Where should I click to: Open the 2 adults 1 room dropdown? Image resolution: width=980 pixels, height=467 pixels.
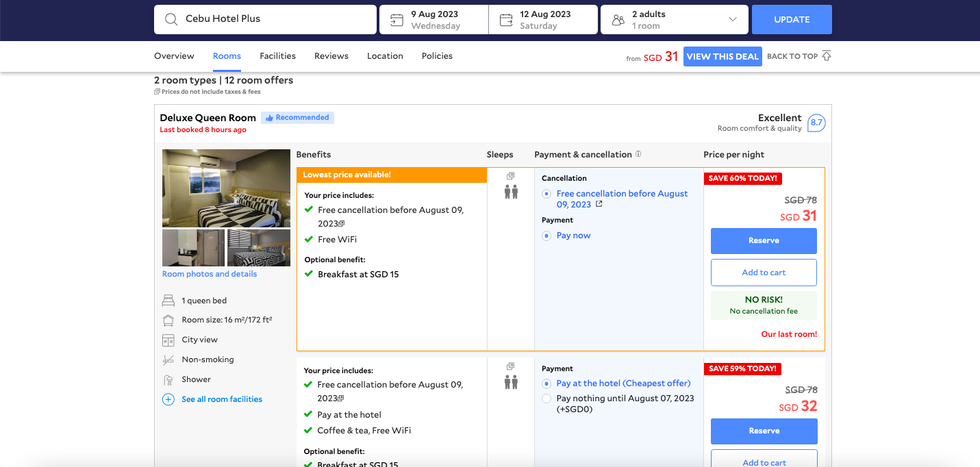tap(674, 19)
